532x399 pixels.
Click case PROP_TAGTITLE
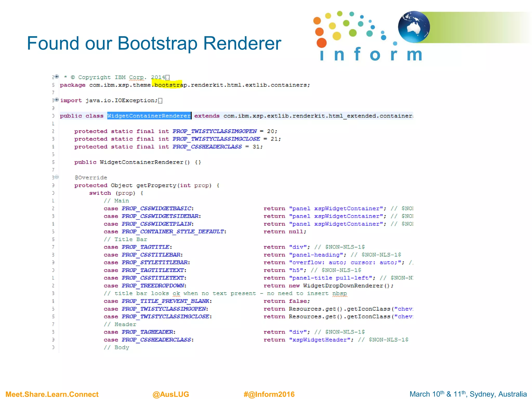point(138,247)
